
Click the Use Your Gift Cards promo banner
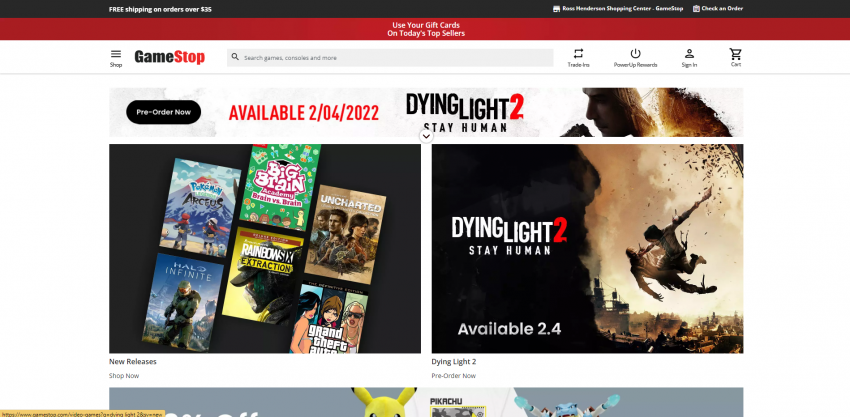pyautogui.click(x=426, y=29)
